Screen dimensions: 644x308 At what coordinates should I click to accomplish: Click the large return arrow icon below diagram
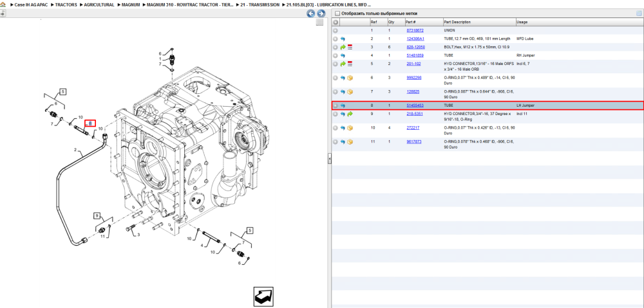(x=263, y=297)
